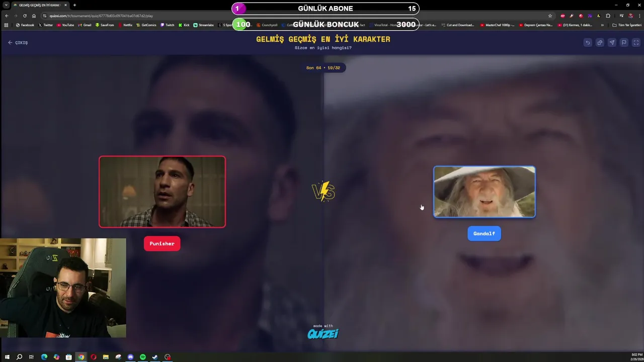Open the Twitter bookmark
The height and width of the screenshot is (362, 644).
tap(45, 25)
